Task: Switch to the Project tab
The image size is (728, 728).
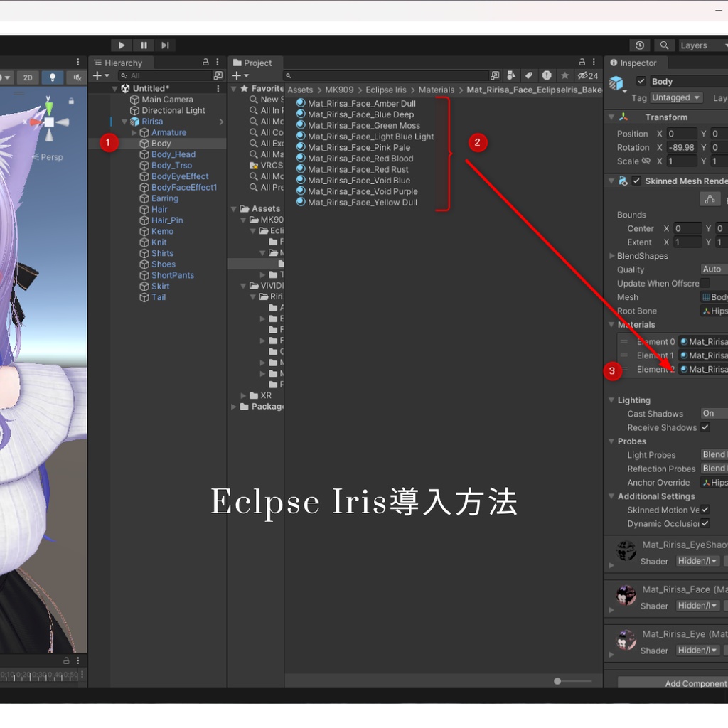Action: (x=252, y=63)
